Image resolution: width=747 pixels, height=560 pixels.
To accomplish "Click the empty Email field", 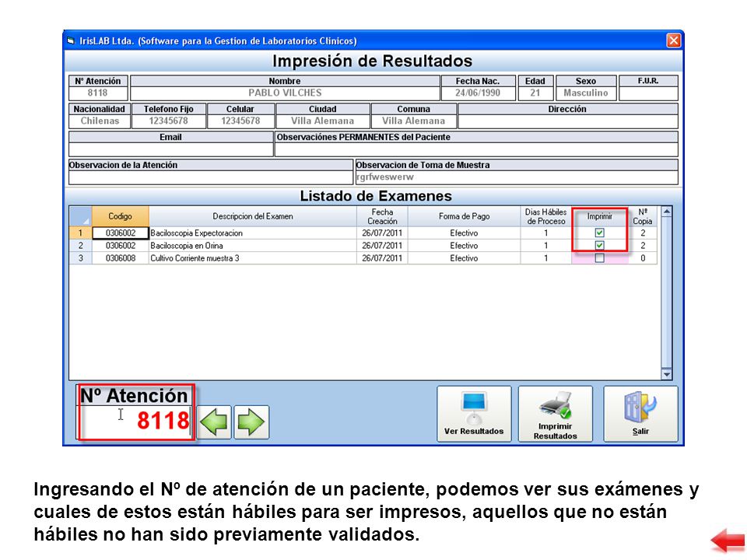I will coord(170,149).
